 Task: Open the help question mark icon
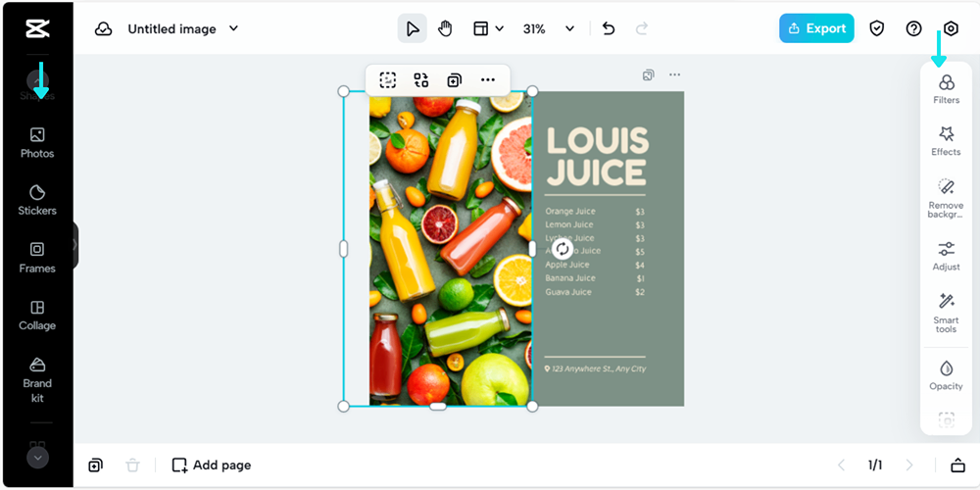point(913,28)
